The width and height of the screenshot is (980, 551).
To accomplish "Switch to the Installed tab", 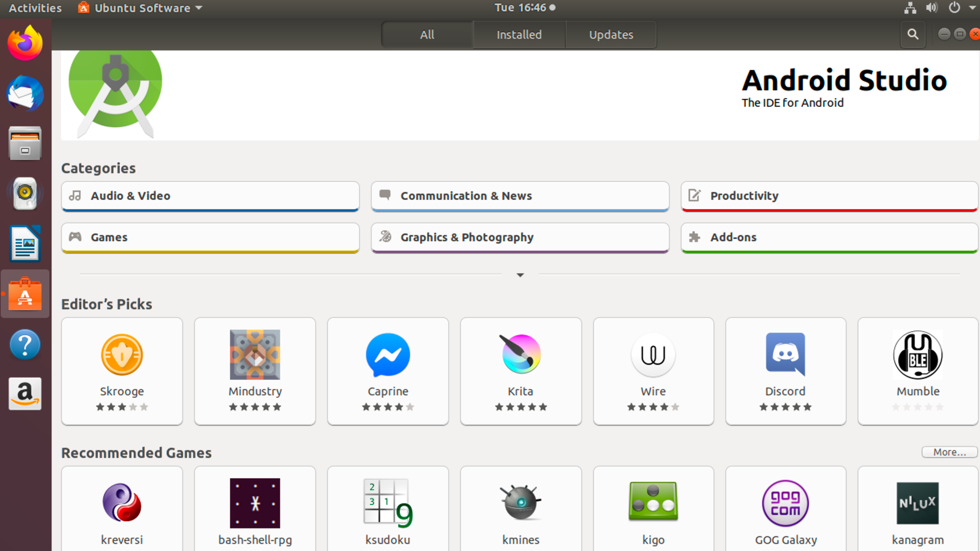I will 519,34.
